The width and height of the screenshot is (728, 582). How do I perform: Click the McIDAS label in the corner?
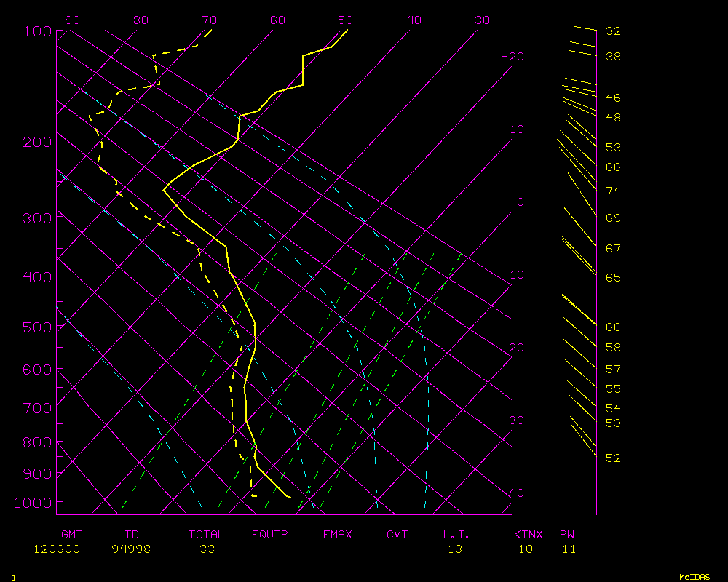(x=694, y=577)
